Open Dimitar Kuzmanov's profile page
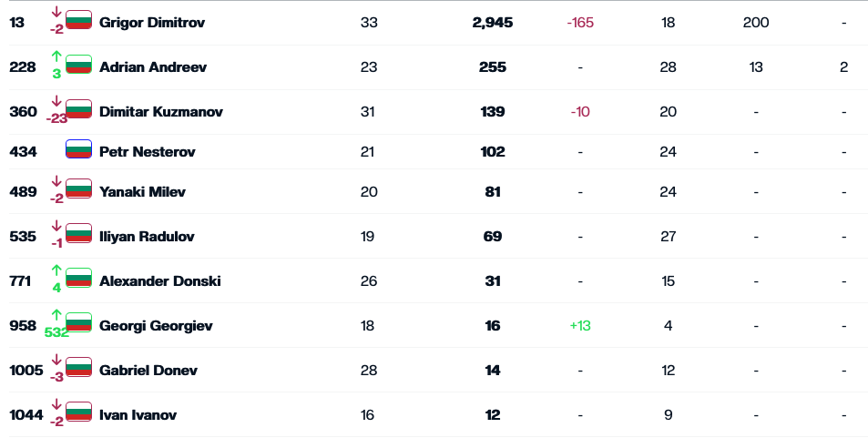The image size is (868, 438). (161, 112)
